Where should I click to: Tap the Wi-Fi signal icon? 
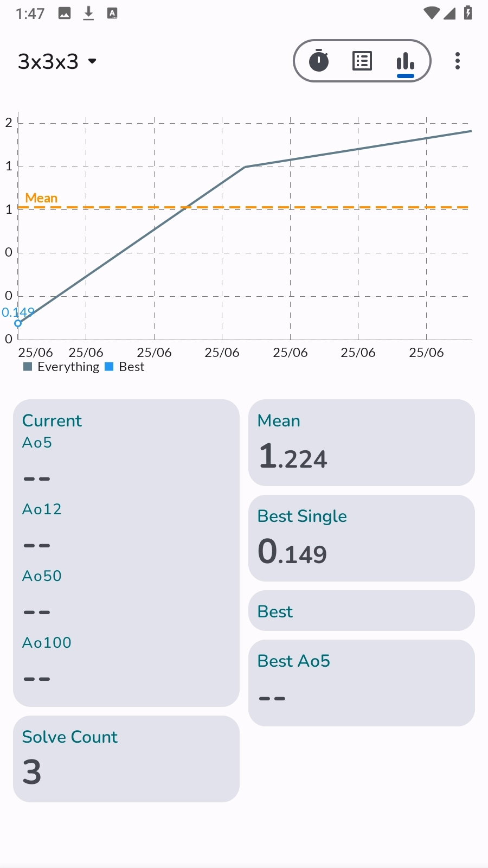[x=431, y=13]
